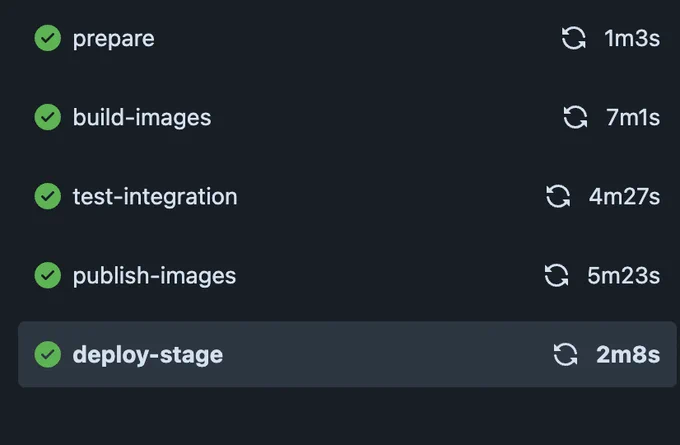Screen dimensions: 680x445
Task: Click the 5m23s duration for publish-images
Action: coord(623,275)
